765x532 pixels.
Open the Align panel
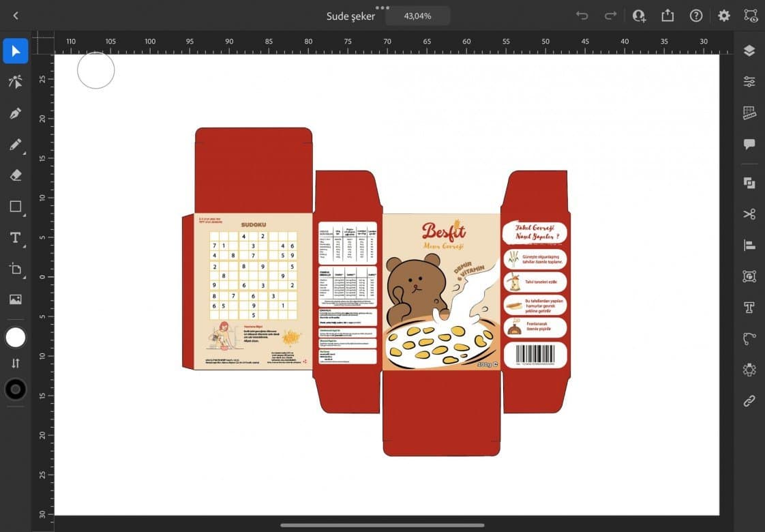click(x=749, y=245)
